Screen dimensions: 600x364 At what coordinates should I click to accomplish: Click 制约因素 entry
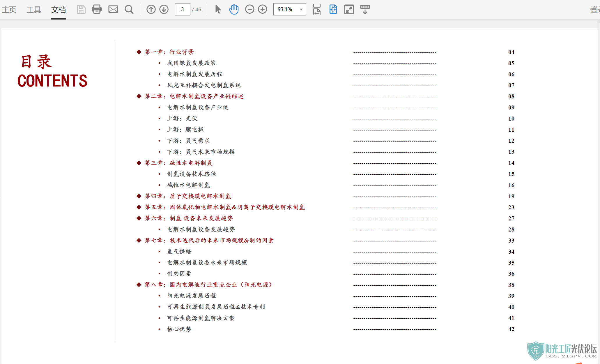pyautogui.click(x=179, y=274)
